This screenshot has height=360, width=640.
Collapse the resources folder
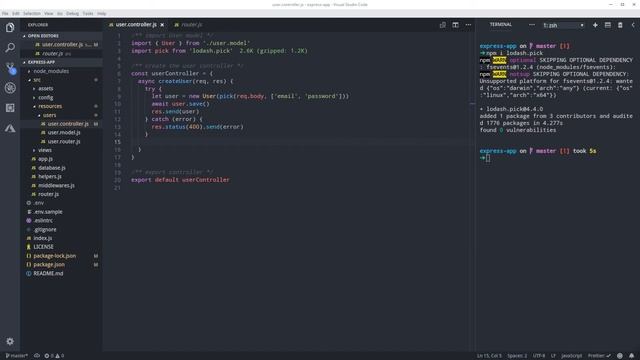50,106
